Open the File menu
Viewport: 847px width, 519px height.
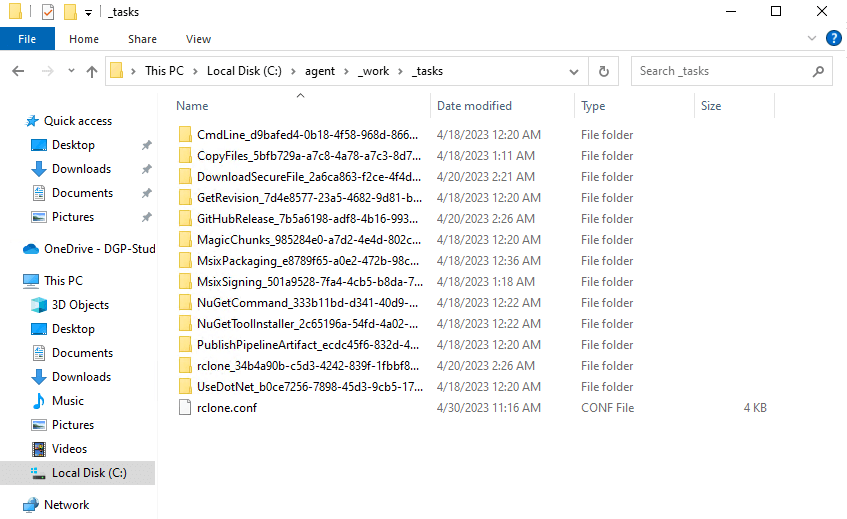[x=27, y=39]
